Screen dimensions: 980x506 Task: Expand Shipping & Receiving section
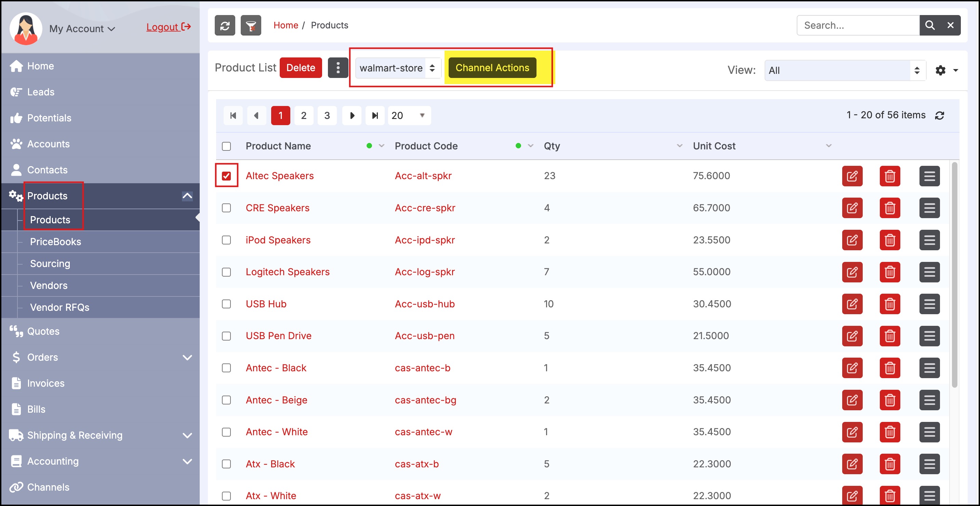[x=187, y=436]
